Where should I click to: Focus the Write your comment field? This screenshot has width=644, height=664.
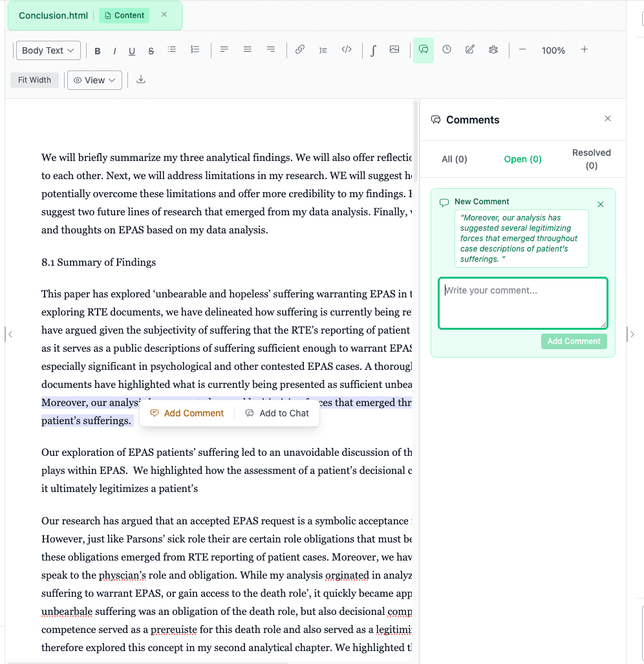523,303
